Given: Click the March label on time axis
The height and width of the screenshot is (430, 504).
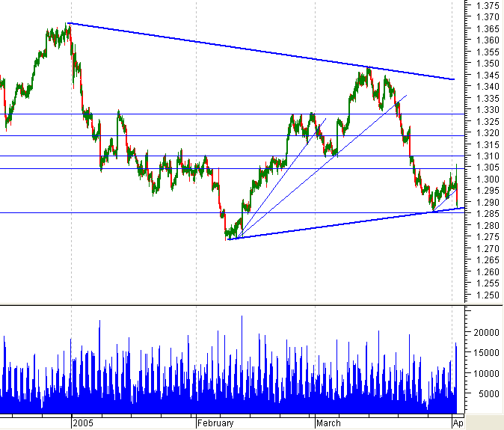Looking at the screenshot, I should coord(328,423).
